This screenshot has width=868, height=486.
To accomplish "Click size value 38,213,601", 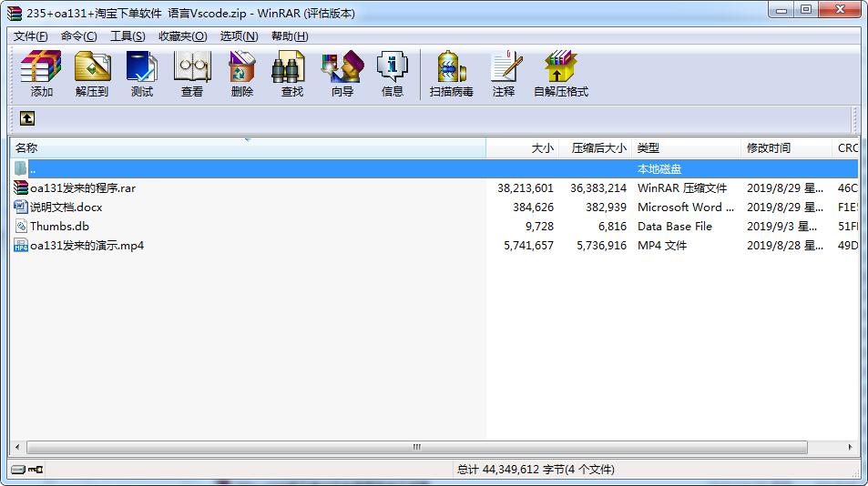I will [526, 188].
